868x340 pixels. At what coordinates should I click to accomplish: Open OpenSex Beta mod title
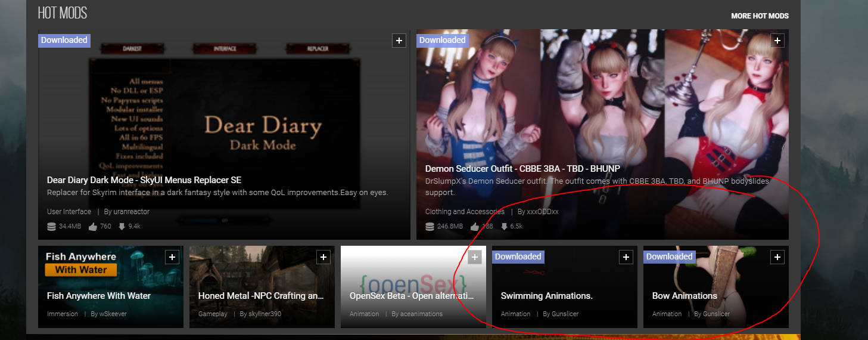[412, 296]
